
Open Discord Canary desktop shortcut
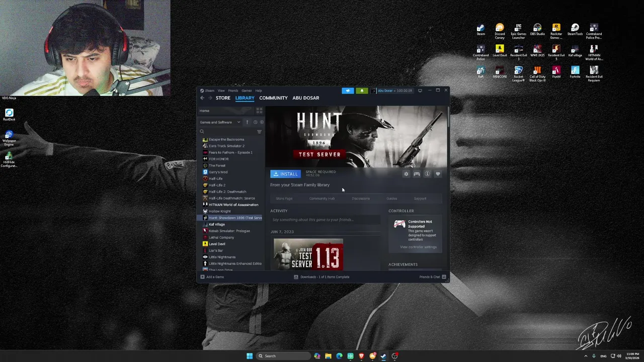[x=500, y=31]
